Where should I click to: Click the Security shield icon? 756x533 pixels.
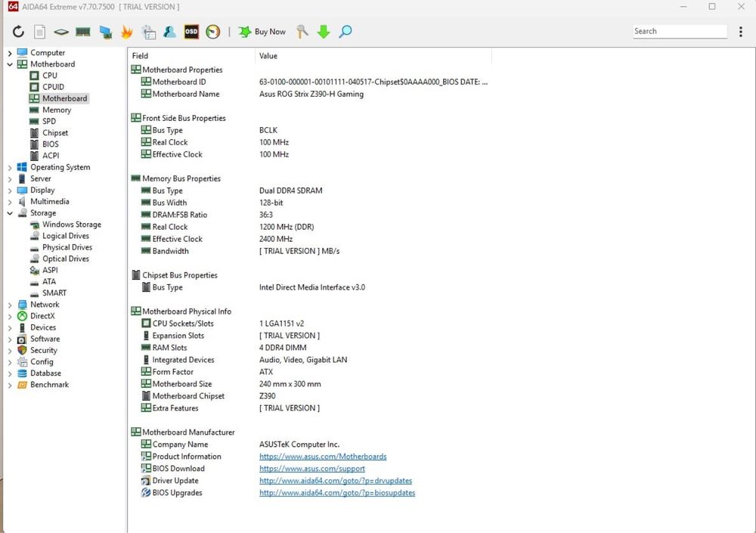click(22, 350)
